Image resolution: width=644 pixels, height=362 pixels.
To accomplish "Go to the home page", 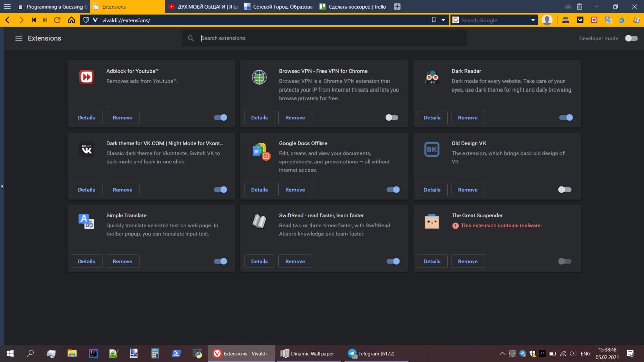I will pos(72,20).
